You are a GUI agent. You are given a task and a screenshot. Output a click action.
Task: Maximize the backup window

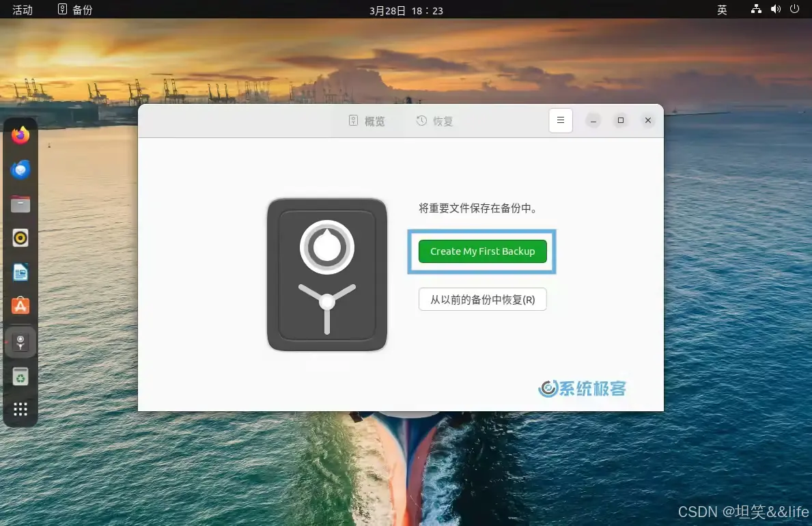(x=620, y=120)
